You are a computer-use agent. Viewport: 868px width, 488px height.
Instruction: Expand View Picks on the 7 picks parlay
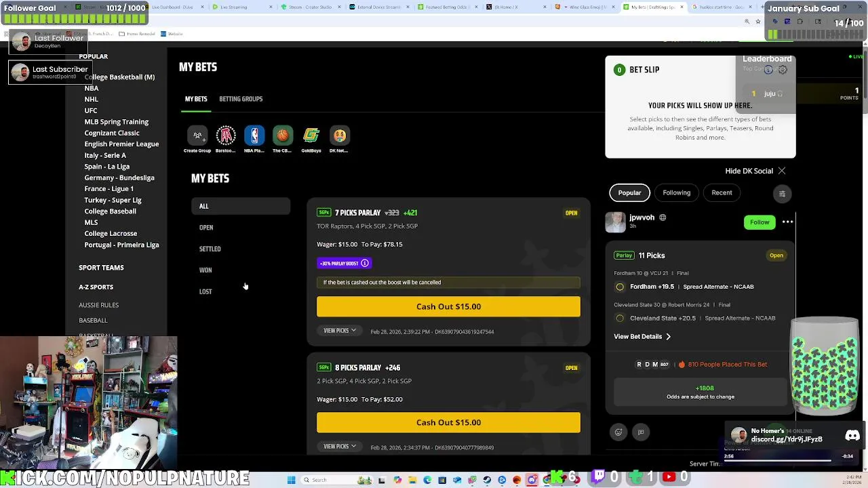coord(340,331)
